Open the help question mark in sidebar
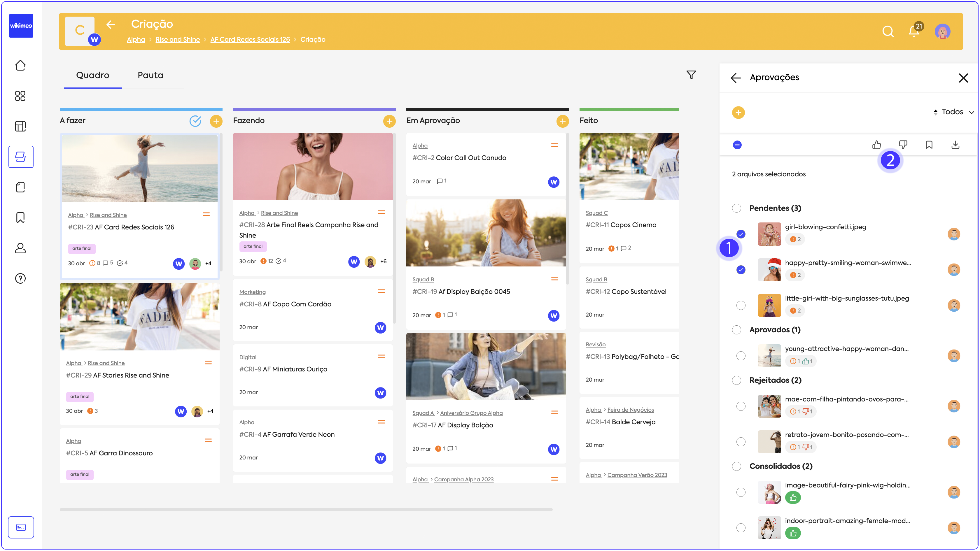The height and width of the screenshot is (551, 980). pos(20,278)
